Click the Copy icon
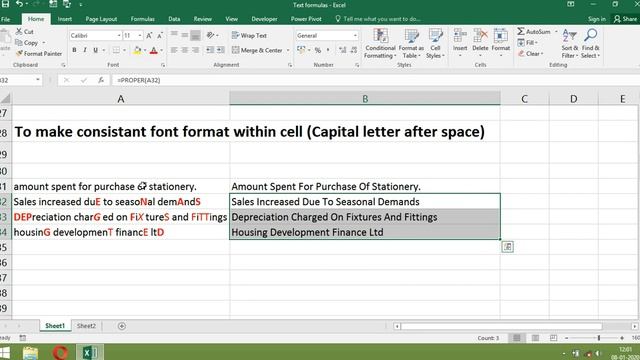 19,42
